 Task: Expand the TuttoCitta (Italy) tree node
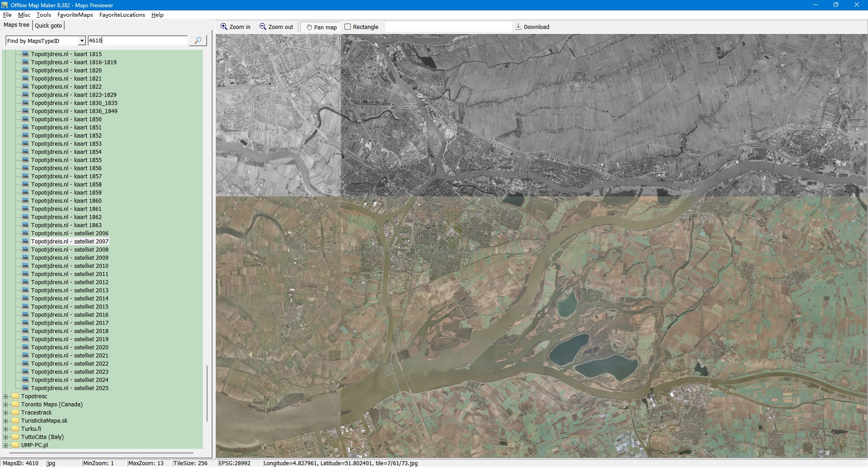(x=6, y=437)
